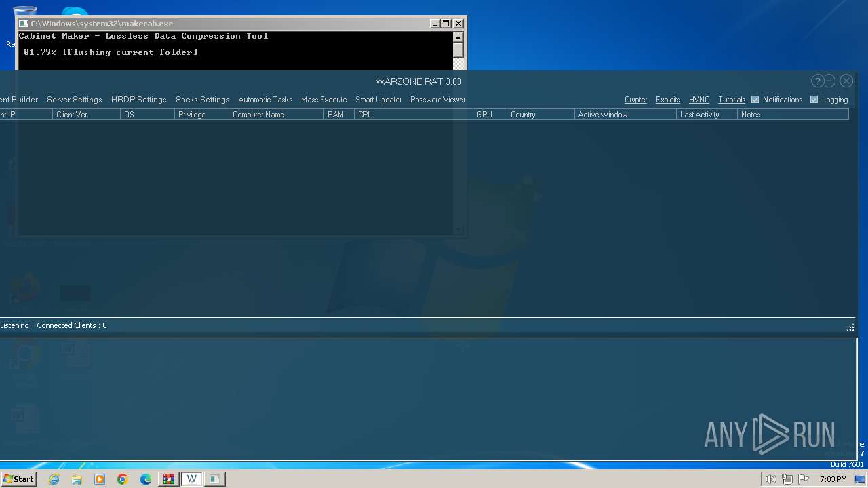Image resolution: width=868 pixels, height=488 pixels.
Task: Toggle the Logging checkbox
Action: [814, 100]
